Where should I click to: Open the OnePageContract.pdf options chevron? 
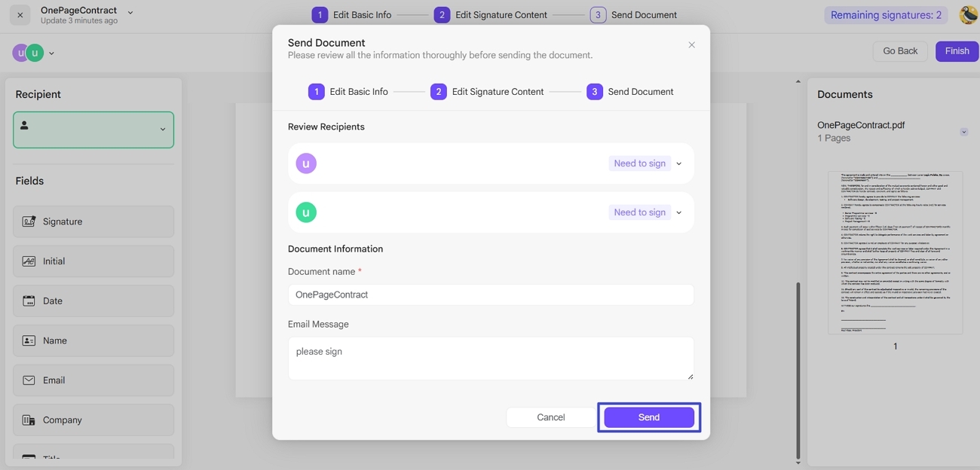pyautogui.click(x=963, y=132)
